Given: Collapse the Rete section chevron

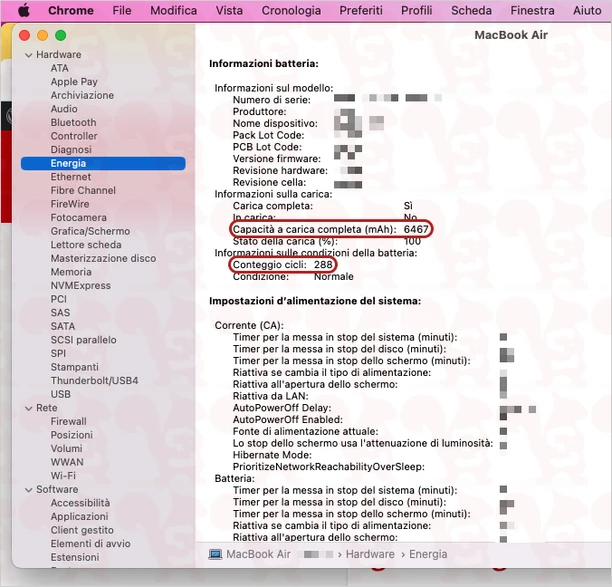Looking at the screenshot, I should point(28,408).
